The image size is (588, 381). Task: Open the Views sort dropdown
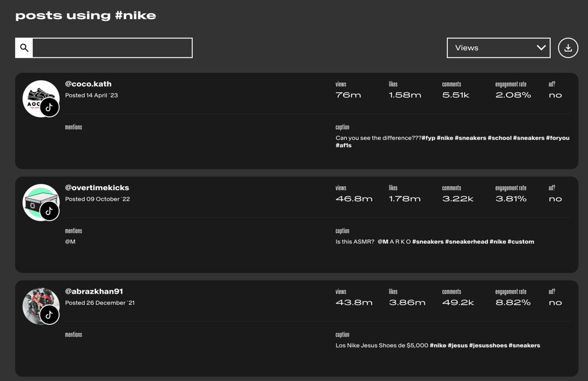click(x=492, y=48)
